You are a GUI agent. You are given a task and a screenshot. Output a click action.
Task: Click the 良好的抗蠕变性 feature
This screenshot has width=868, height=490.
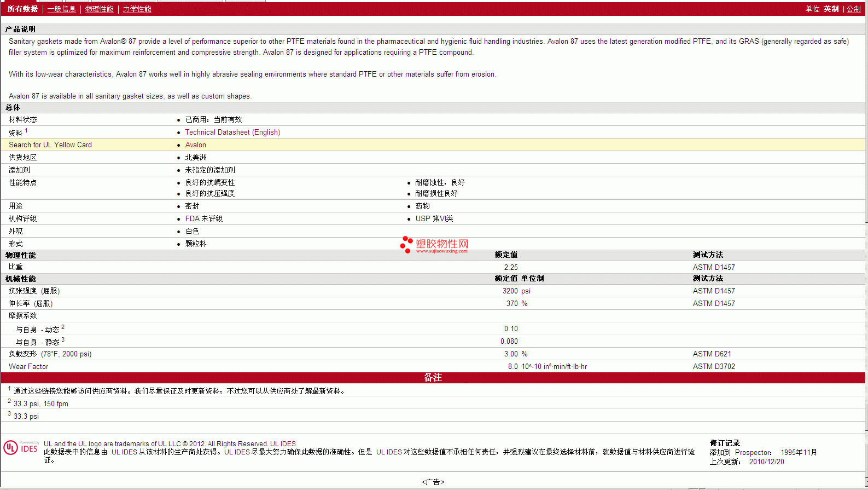[210, 182]
